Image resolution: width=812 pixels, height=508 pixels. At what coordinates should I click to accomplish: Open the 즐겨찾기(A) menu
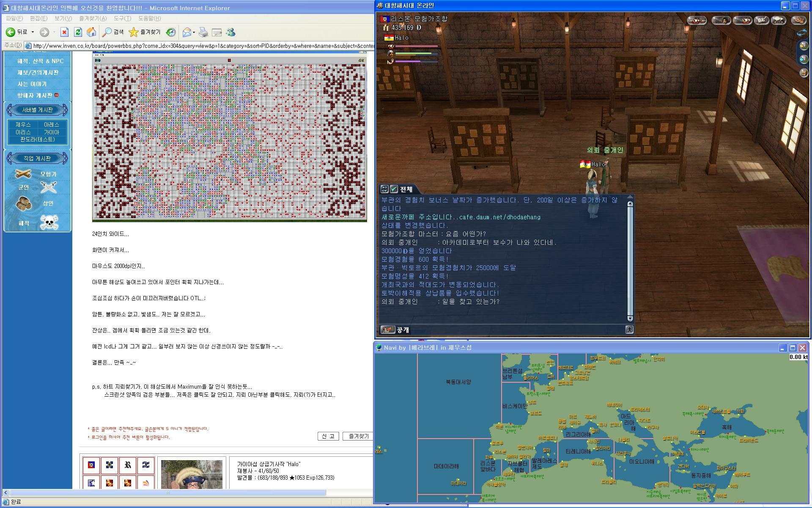tap(93, 18)
